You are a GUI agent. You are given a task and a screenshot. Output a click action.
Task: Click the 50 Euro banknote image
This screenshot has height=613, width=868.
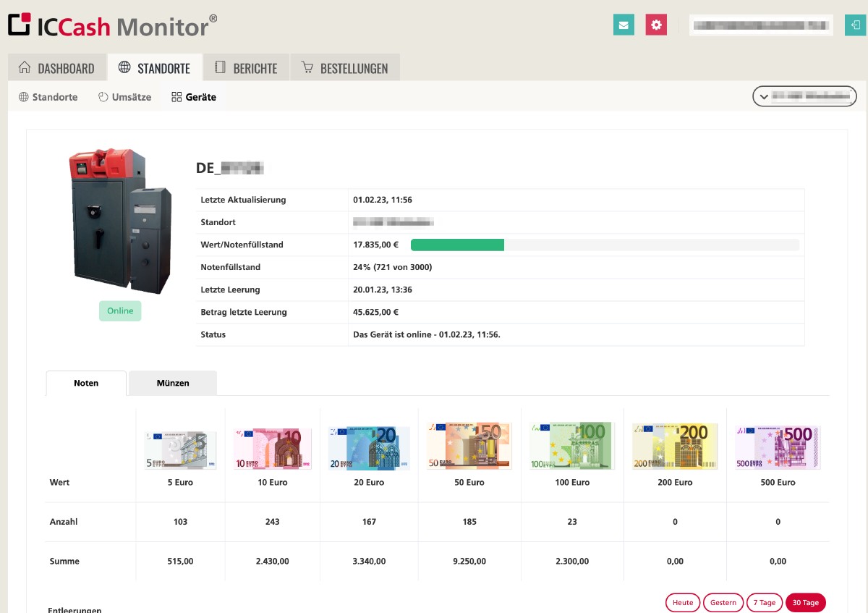pos(469,447)
